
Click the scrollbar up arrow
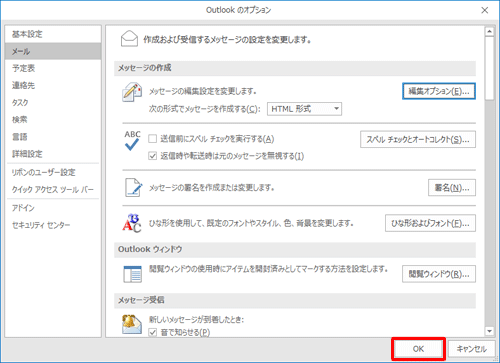(489, 32)
